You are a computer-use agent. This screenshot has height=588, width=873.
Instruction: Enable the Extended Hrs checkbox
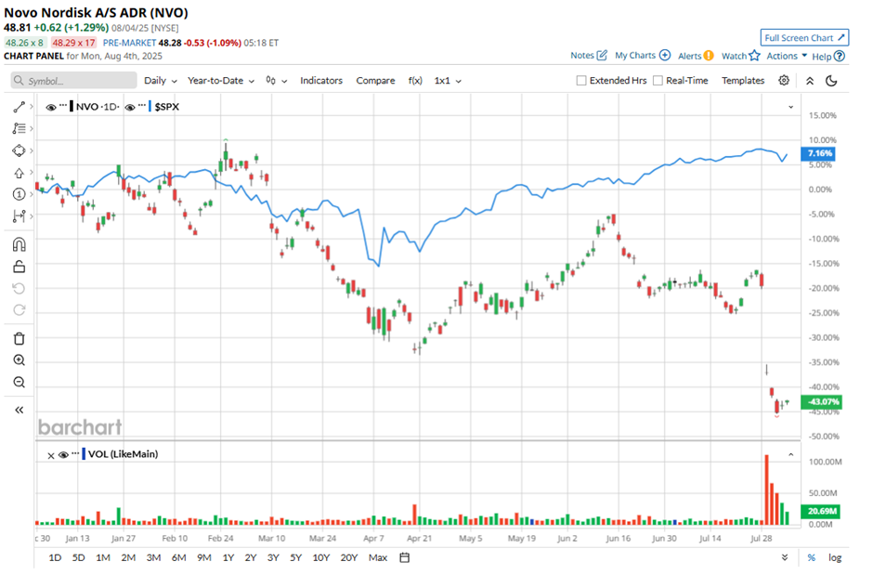[581, 81]
